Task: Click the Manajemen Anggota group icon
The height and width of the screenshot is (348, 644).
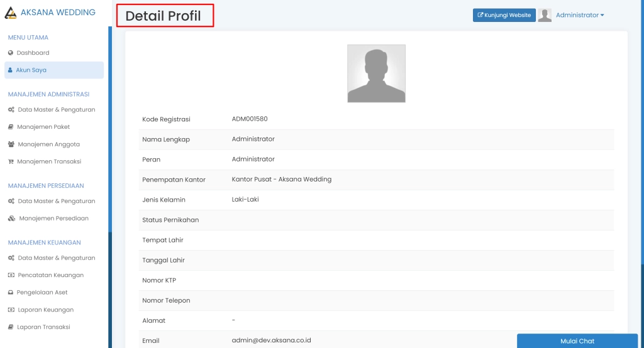Action: pos(11,144)
